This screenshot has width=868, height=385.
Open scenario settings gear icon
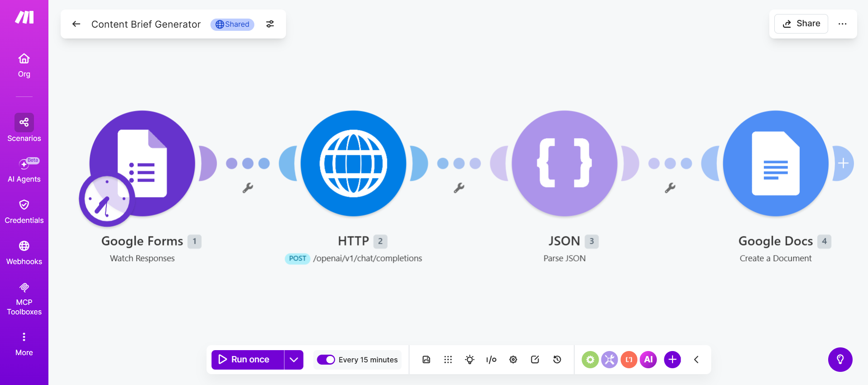click(513, 360)
